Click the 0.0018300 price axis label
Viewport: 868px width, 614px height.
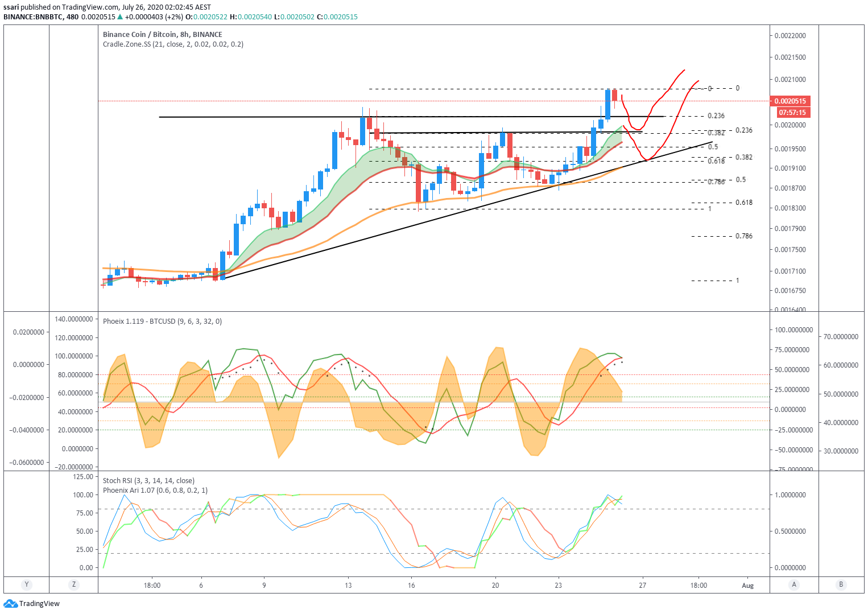[790, 208]
